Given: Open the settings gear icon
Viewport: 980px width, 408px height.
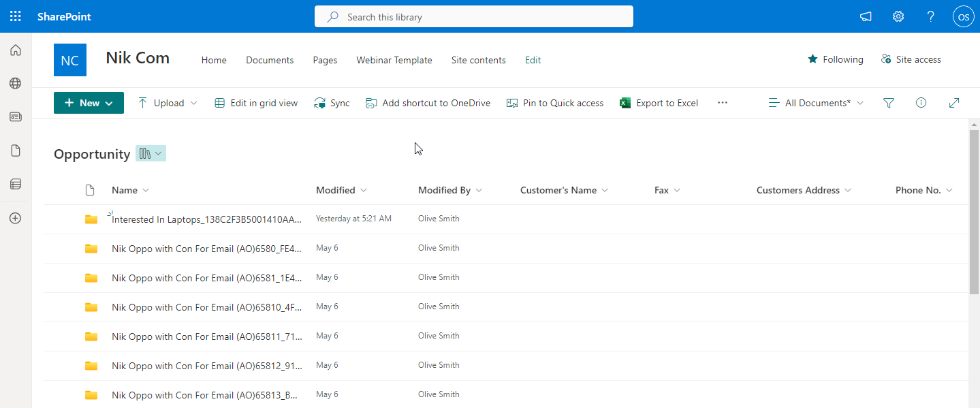Looking at the screenshot, I should coord(898,16).
